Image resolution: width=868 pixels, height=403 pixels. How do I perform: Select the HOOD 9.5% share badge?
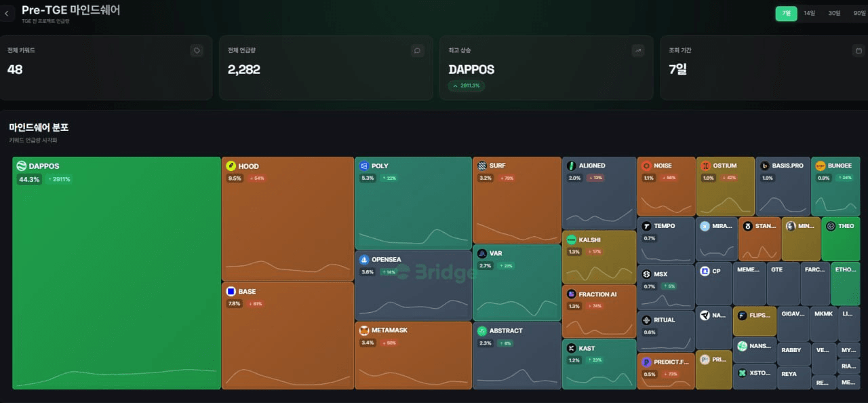(235, 178)
